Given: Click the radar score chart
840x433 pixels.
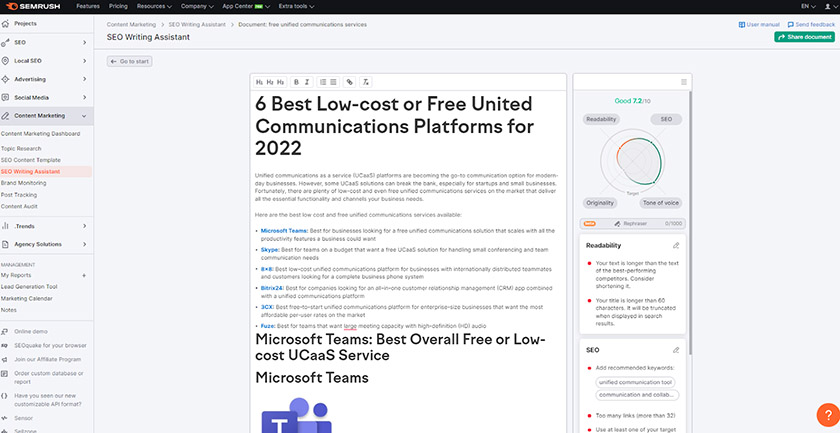Looking at the screenshot, I should click(x=633, y=161).
